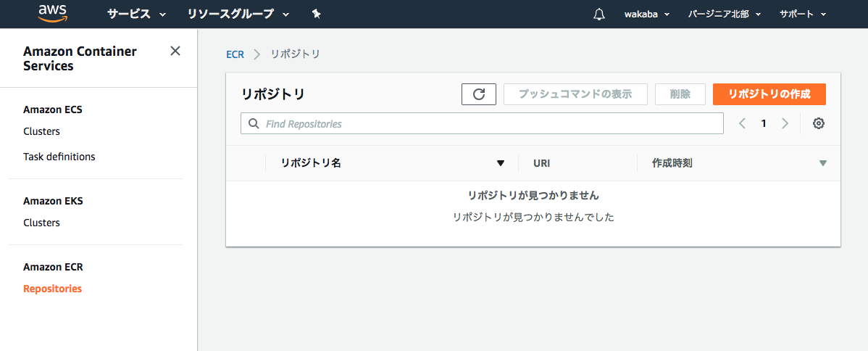Sort by 作成時刻 column arrow
The image size is (868, 351).
[x=822, y=163]
